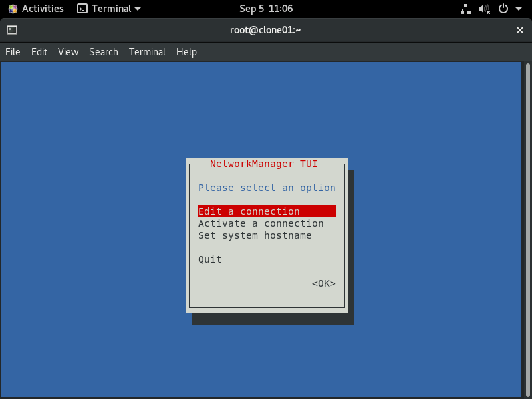Viewport: 532px width, 399px height.
Task: Click the <OK> button
Action: coord(324,283)
